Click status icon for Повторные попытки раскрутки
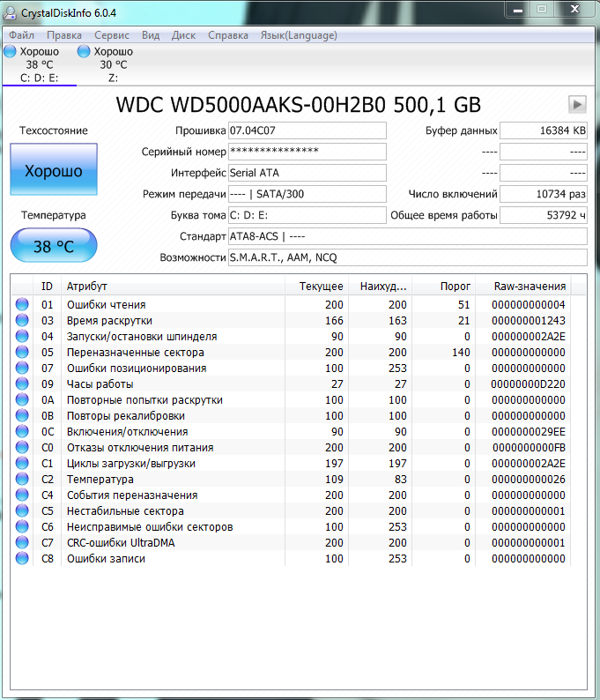The image size is (600, 700). click(22, 399)
